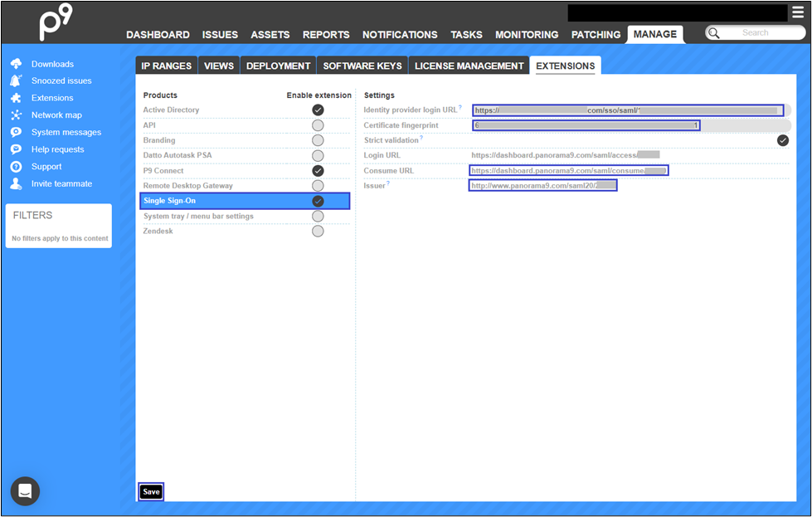
Task: Show help tooltip for Strict validation
Action: pyautogui.click(x=421, y=137)
